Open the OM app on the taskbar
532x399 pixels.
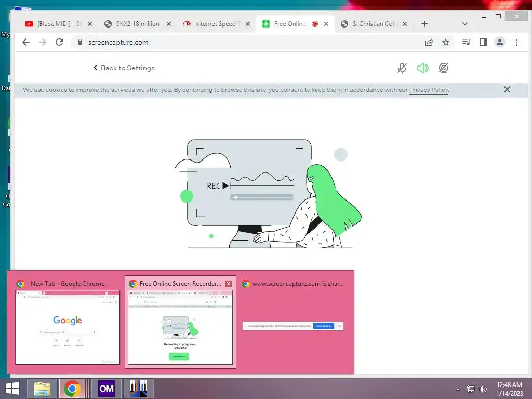point(106,389)
